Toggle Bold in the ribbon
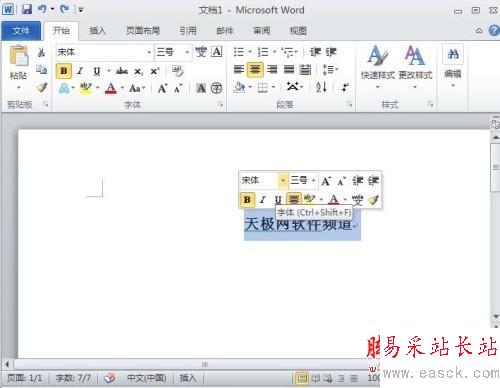 coord(64,71)
